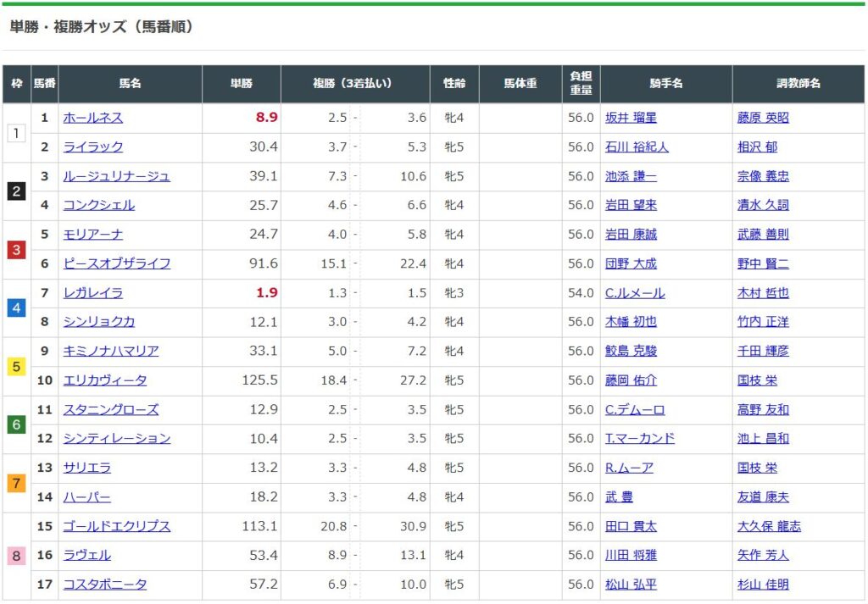Open horse link コスタボニータ
Image resolution: width=868 pixels, height=604 pixels.
pos(105,585)
